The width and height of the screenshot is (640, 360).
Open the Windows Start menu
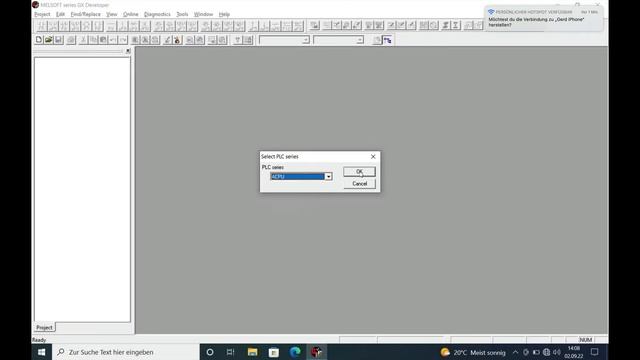42,352
